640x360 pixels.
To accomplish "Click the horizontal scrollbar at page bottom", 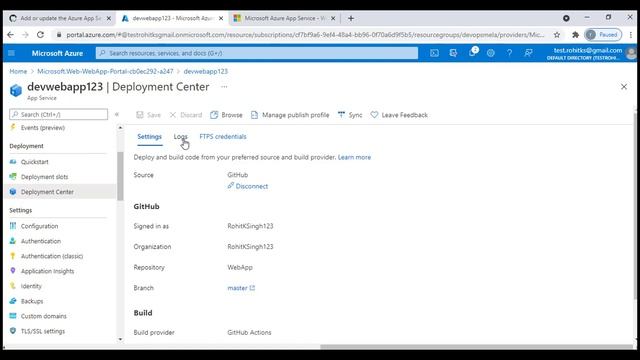I will tap(476, 347).
